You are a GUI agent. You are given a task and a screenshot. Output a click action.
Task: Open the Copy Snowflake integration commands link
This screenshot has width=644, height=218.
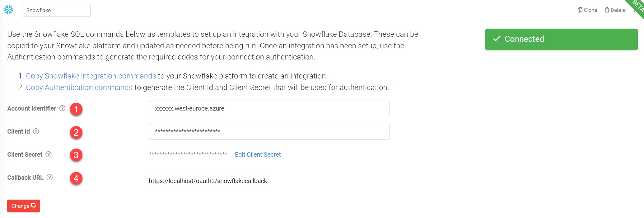click(x=91, y=76)
